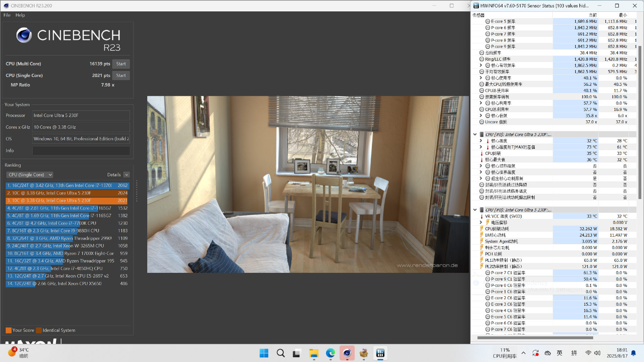Open the File menu

7,15
